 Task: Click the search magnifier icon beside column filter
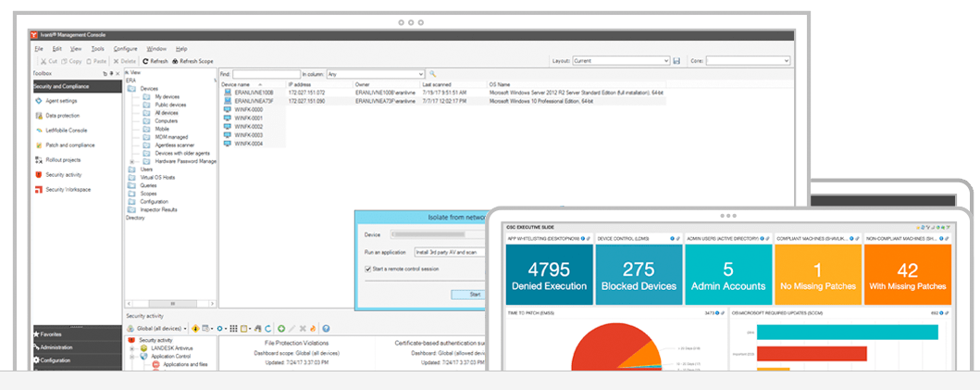tap(432, 73)
